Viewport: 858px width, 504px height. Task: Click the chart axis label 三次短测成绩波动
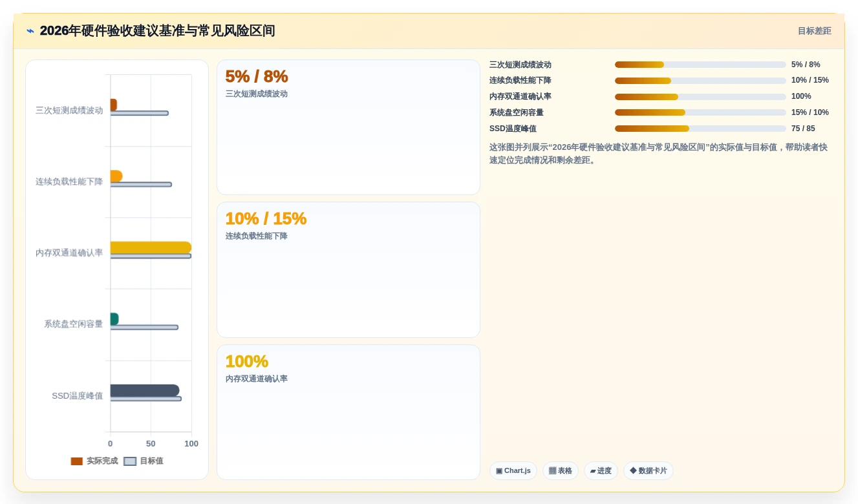pos(69,110)
